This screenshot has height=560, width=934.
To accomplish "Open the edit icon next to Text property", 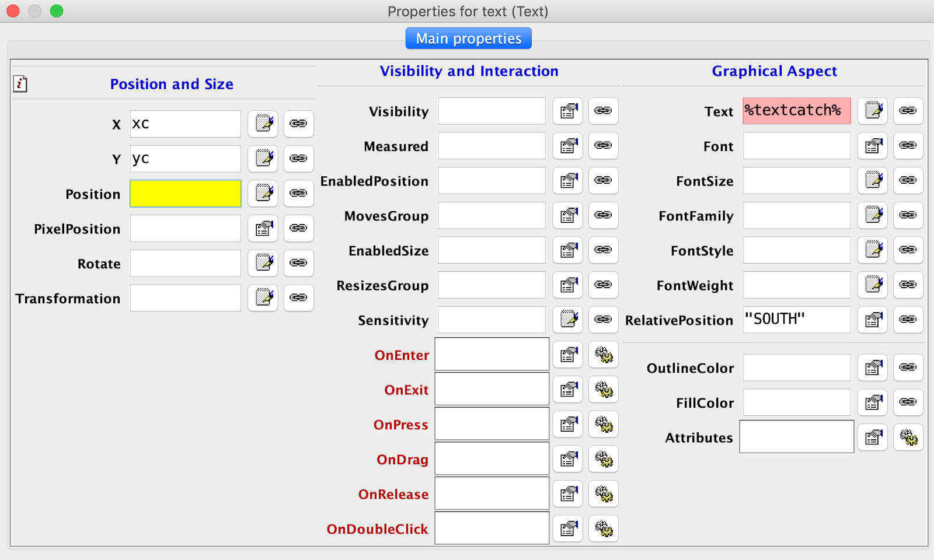I will pyautogui.click(x=873, y=111).
